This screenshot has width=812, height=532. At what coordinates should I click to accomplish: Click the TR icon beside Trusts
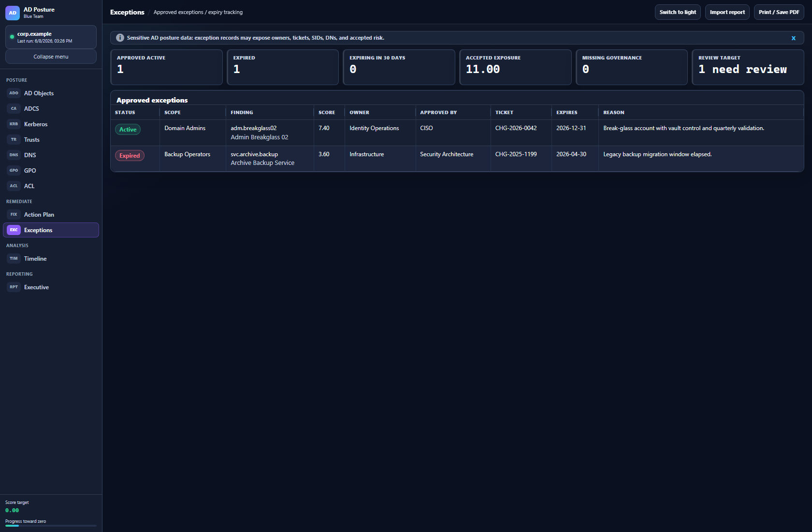point(14,140)
